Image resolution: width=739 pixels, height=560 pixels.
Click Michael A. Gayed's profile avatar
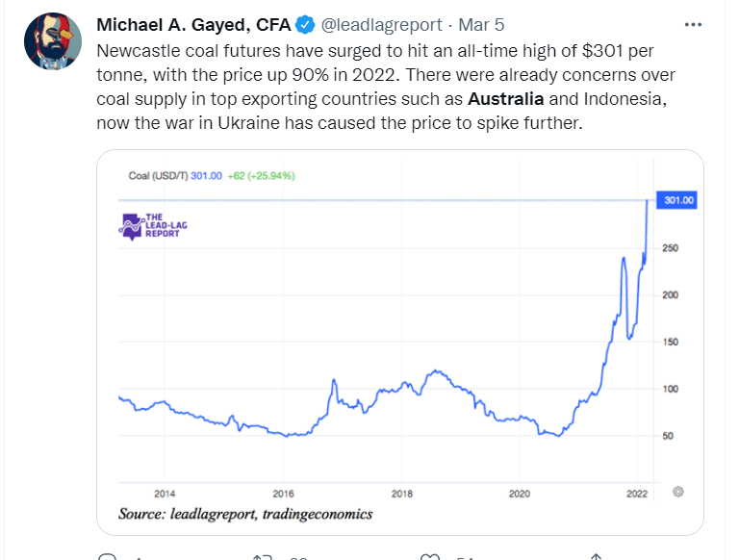(53, 41)
